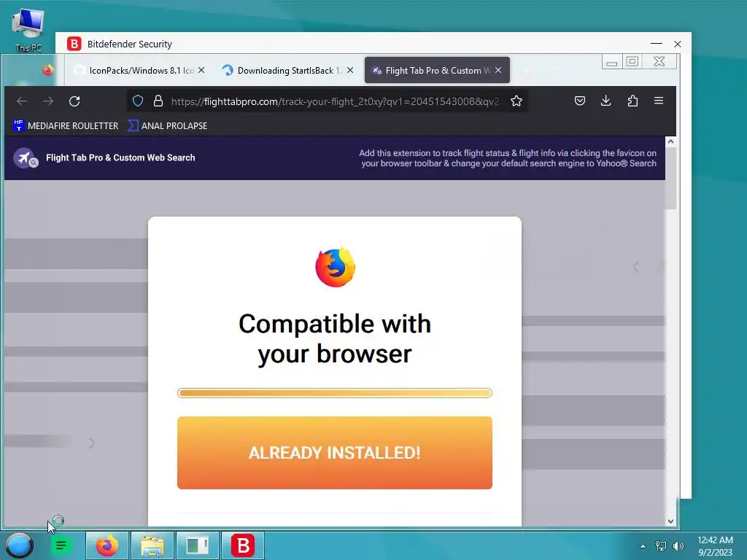The width and height of the screenshot is (747, 560).
Task: Click the vertical scrollbar thumb
Action: point(671,179)
